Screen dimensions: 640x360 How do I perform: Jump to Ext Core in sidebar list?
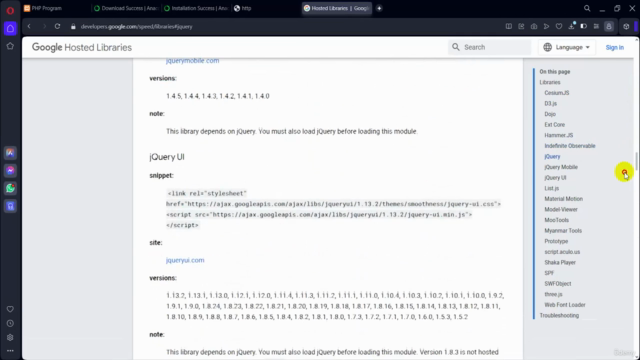tap(555, 124)
